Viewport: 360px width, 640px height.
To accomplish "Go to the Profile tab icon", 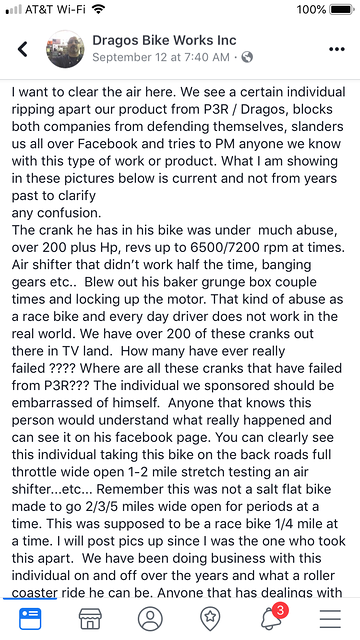I will click(150, 618).
